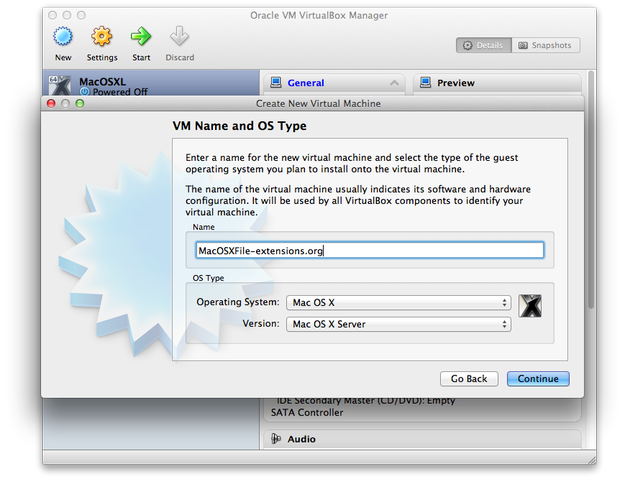
Task: Click the Discard toolbar icon
Action: coord(179,36)
